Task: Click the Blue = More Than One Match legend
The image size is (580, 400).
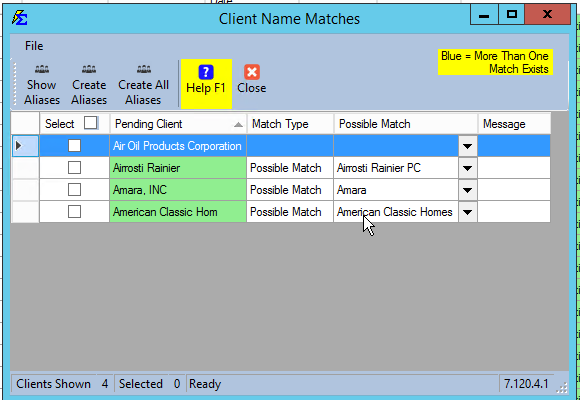Action: [x=495, y=62]
